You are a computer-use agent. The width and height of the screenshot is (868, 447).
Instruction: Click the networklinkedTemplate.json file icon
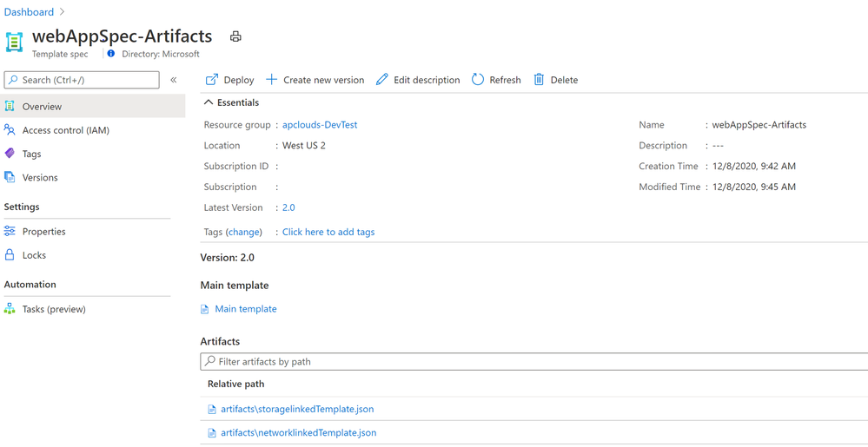point(211,432)
